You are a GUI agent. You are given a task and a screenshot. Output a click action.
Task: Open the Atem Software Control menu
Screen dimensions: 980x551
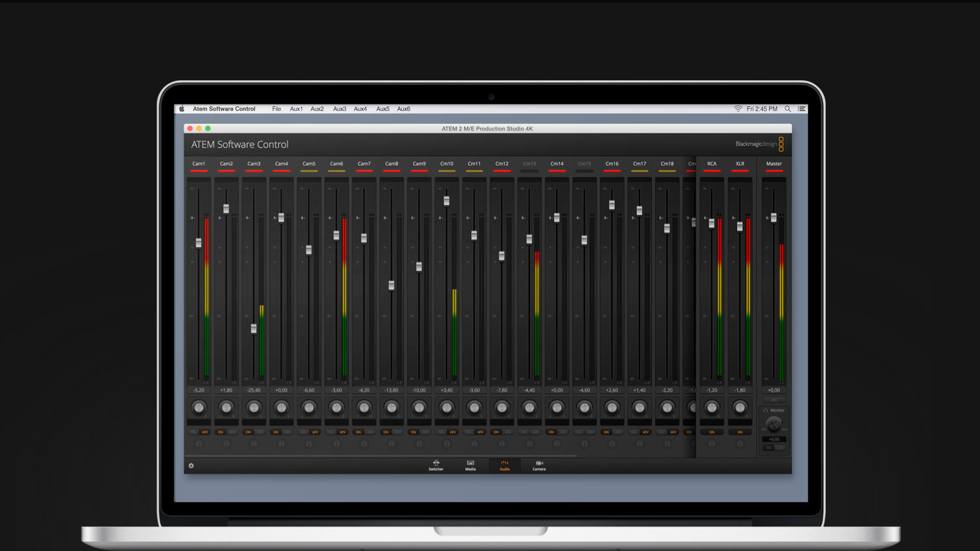point(223,108)
